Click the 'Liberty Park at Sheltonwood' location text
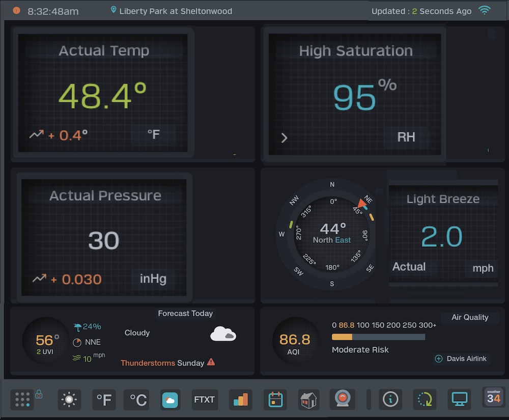 (x=176, y=11)
